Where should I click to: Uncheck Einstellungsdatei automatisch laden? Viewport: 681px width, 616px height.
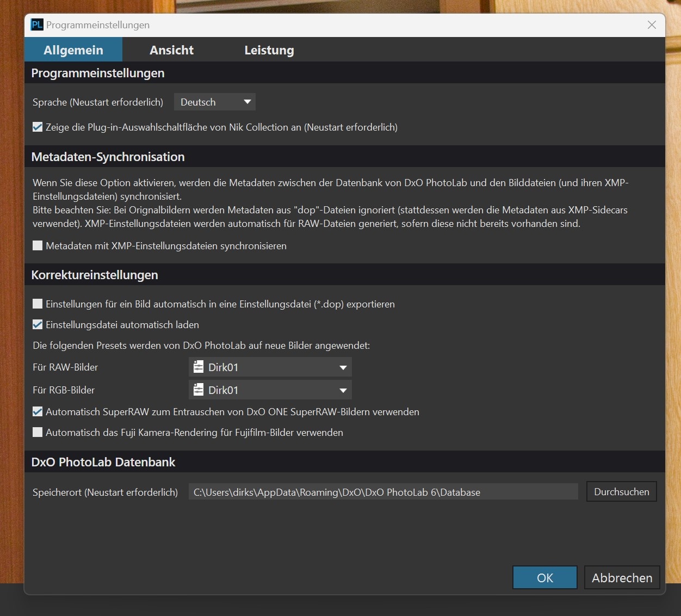pyautogui.click(x=38, y=325)
